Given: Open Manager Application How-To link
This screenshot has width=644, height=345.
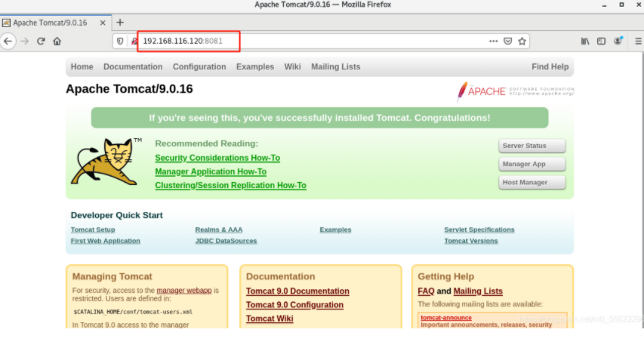Looking at the screenshot, I should pos(211,171).
